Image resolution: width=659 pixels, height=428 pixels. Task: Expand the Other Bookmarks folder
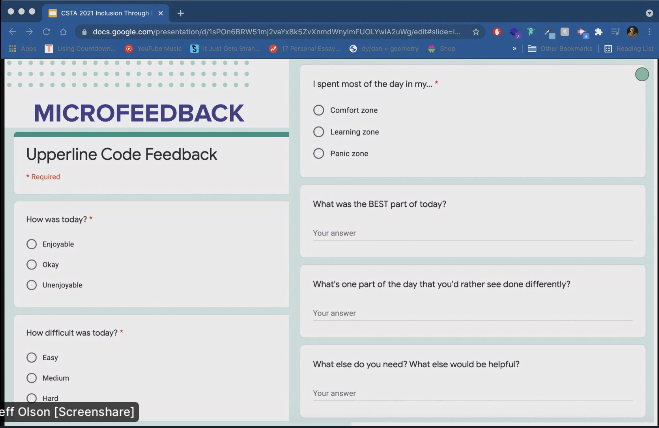tap(560, 49)
